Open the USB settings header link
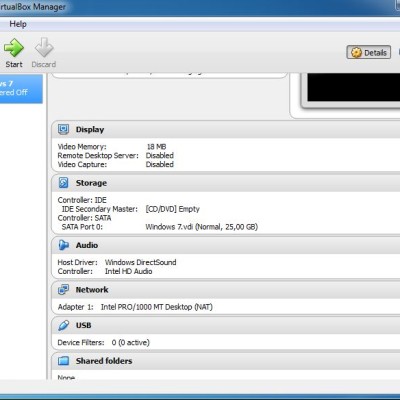This screenshot has height=400, width=400. coord(83,325)
